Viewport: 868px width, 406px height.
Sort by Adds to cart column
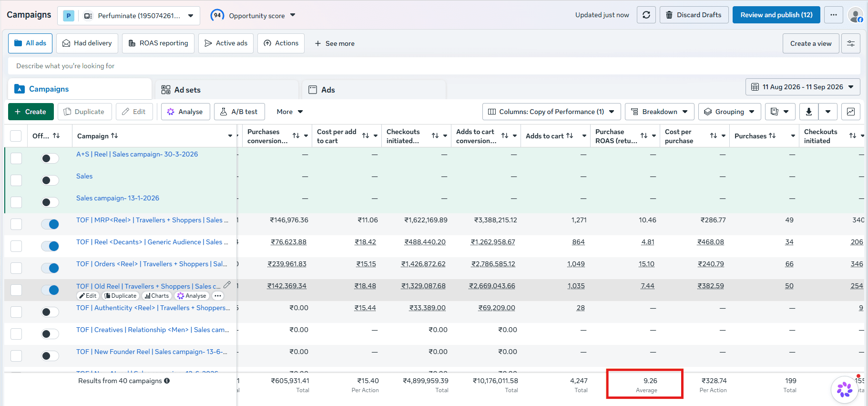tap(570, 136)
